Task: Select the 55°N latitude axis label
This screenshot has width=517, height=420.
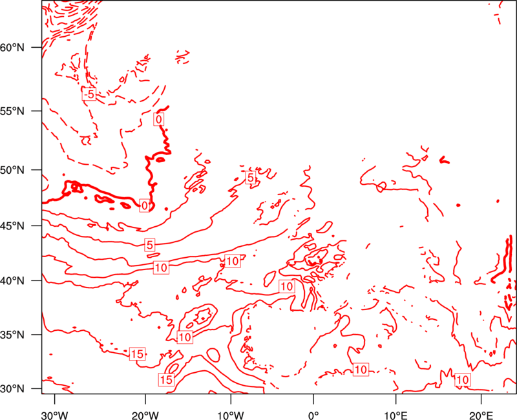Action: pos(12,111)
